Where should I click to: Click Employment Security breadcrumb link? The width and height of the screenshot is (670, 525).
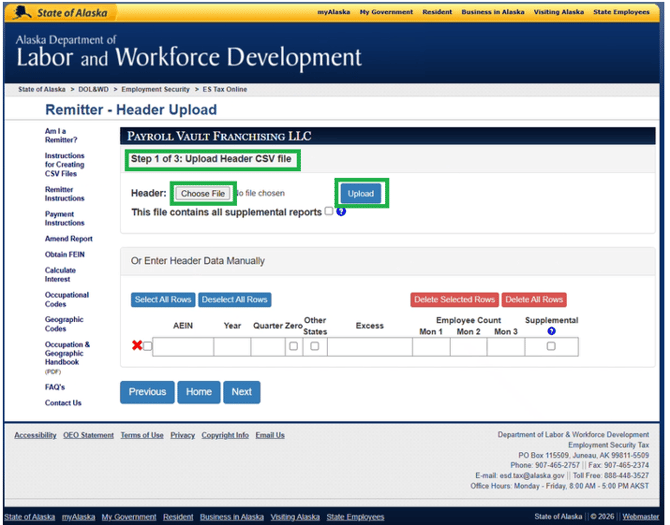pyautogui.click(x=155, y=89)
